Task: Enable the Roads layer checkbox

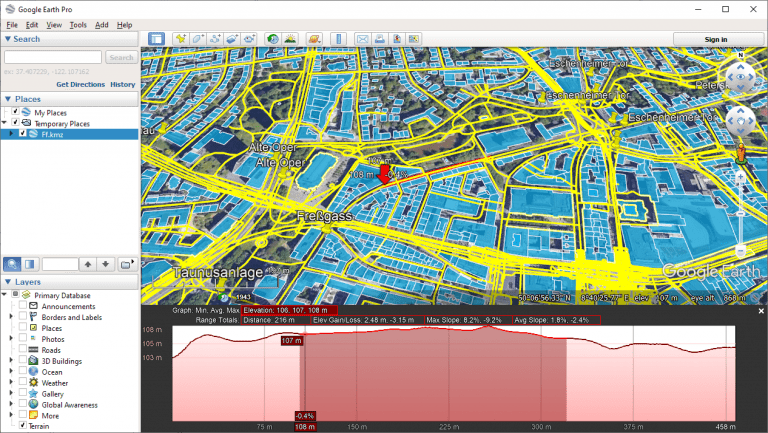Action: tap(22, 350)
